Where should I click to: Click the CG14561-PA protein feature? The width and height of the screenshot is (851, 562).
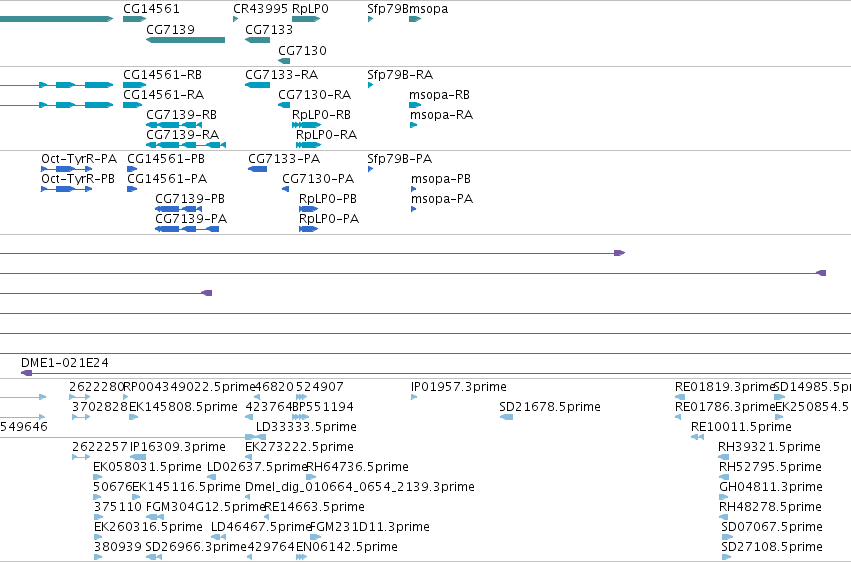[132, 189]
